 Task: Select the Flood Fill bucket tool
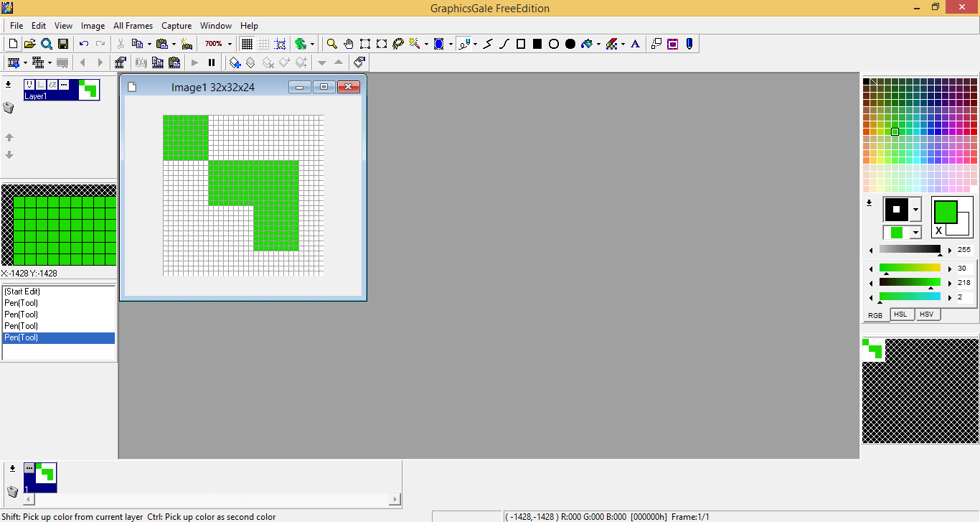(587, 44)
